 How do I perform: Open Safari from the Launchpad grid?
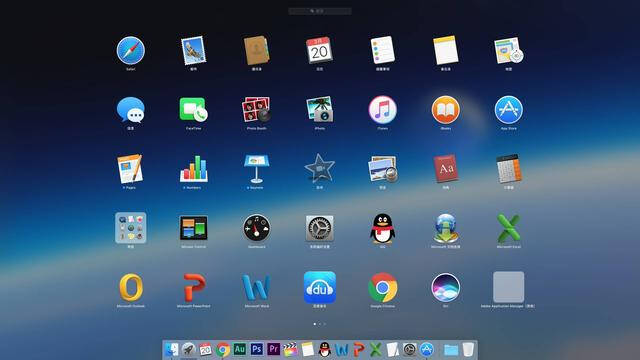pos(131,51)
